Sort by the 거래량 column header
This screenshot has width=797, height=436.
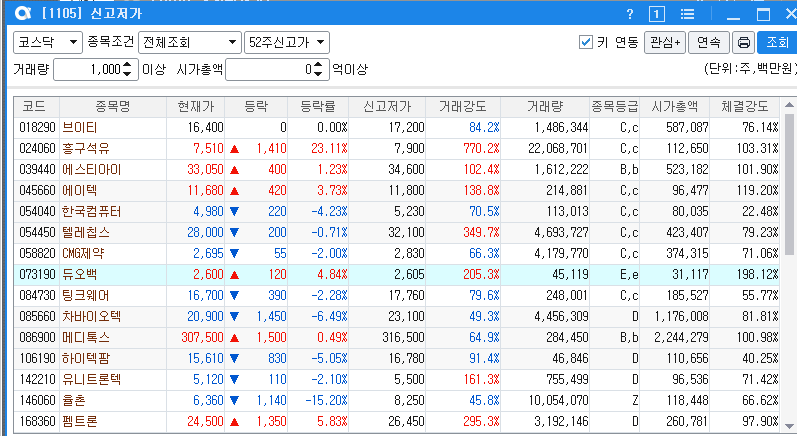click(x=545, y=107)
